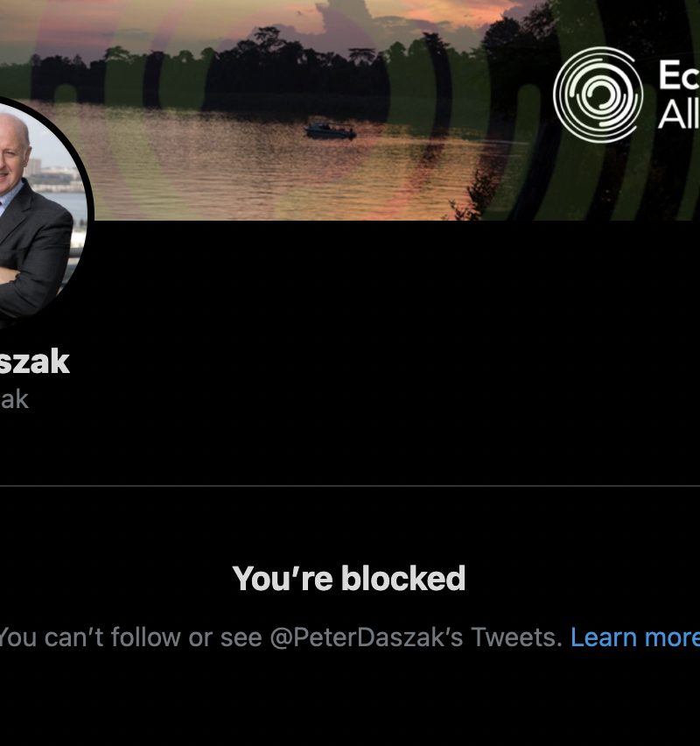
Task: Click the white All logo text in banner
Action: pyautogui.click(x=679, y=115)
